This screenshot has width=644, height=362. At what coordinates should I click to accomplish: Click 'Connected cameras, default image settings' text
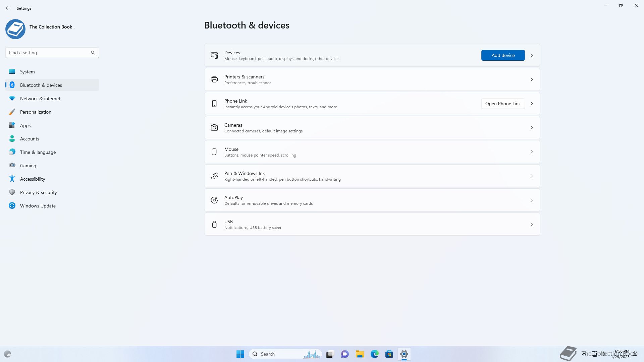point(263,131)
